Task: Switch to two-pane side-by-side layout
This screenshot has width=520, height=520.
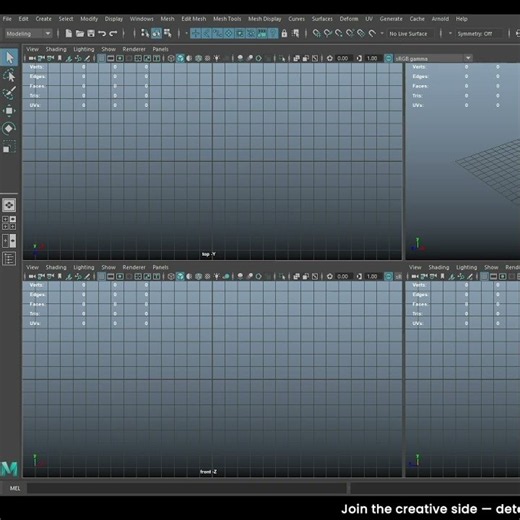Action: pyautogui.click(x=9, y=241)
